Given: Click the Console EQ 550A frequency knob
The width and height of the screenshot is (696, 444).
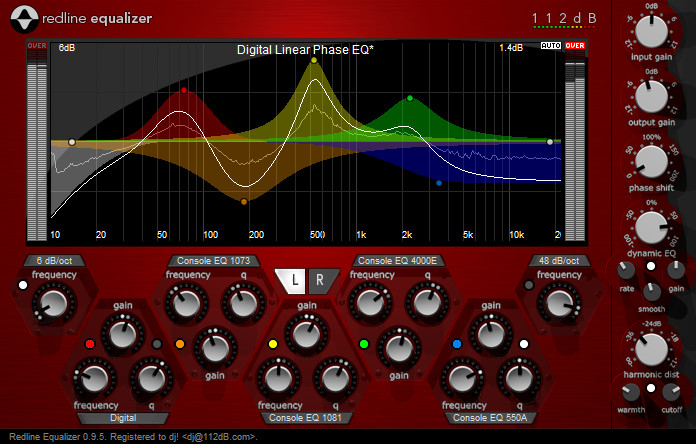Looking at the screenshot, I should [x=463, y=380].
